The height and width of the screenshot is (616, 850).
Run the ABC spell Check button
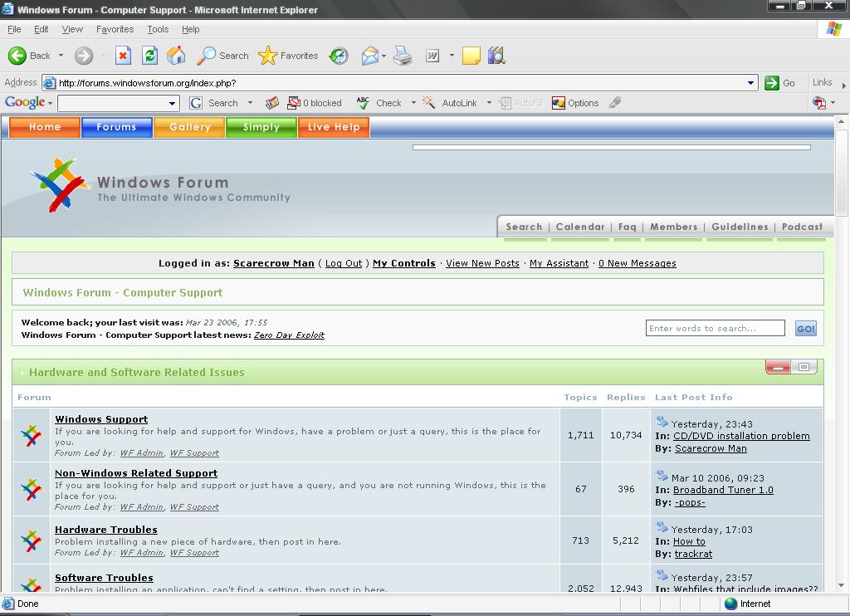[x=379, y=103]
